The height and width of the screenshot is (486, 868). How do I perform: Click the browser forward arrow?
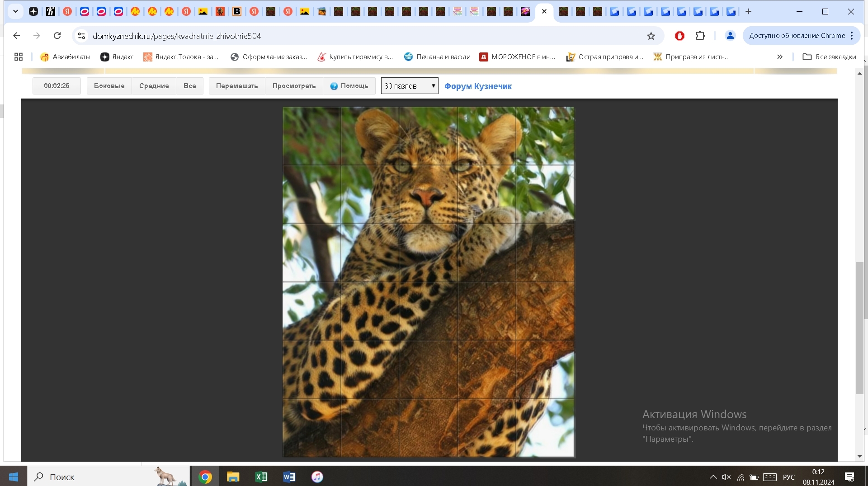coord(37,36)
